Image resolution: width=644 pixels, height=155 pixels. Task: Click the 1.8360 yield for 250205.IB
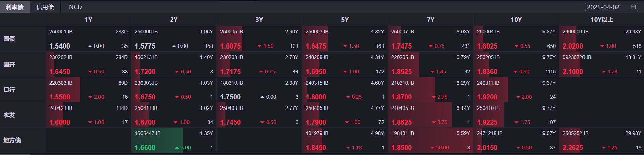[487, 72]
